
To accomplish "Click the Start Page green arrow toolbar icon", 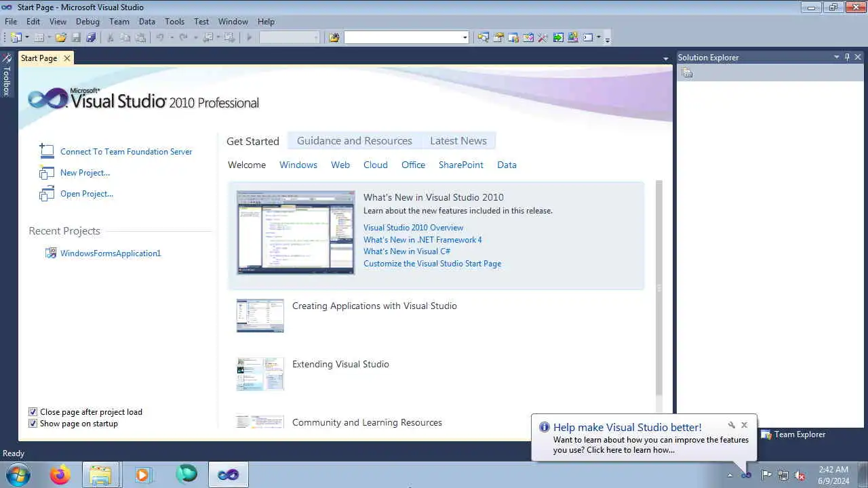I will [558, 38].
